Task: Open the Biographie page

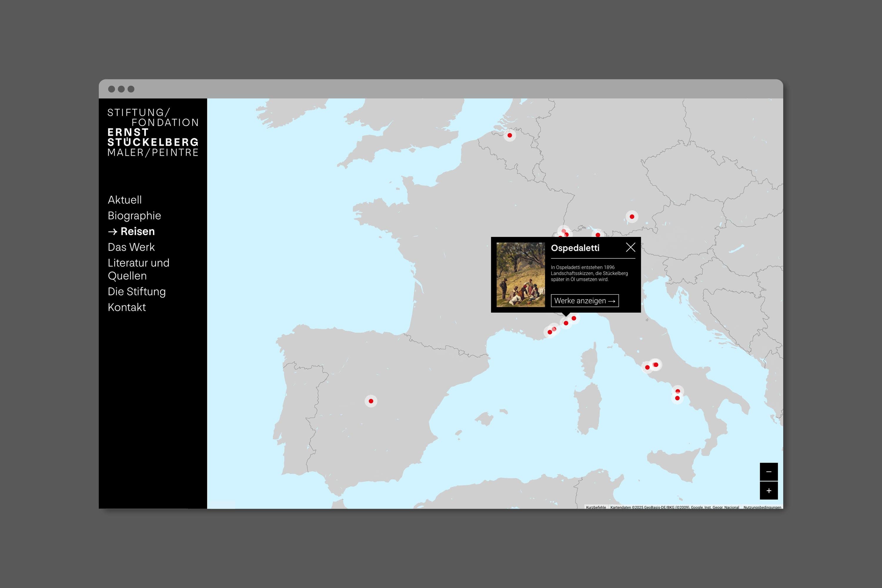Action: [x=134, y=216]
